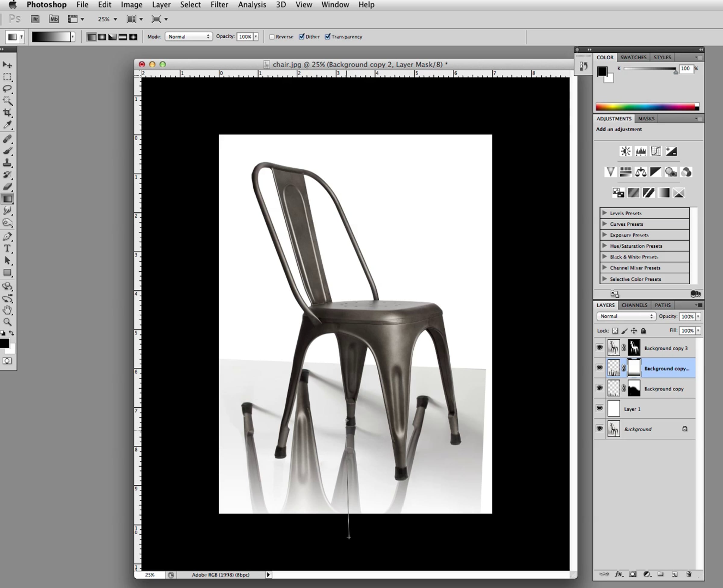
Task: Add a Levels adjustment
Action: pyautogui.click(x=641, y=151)
